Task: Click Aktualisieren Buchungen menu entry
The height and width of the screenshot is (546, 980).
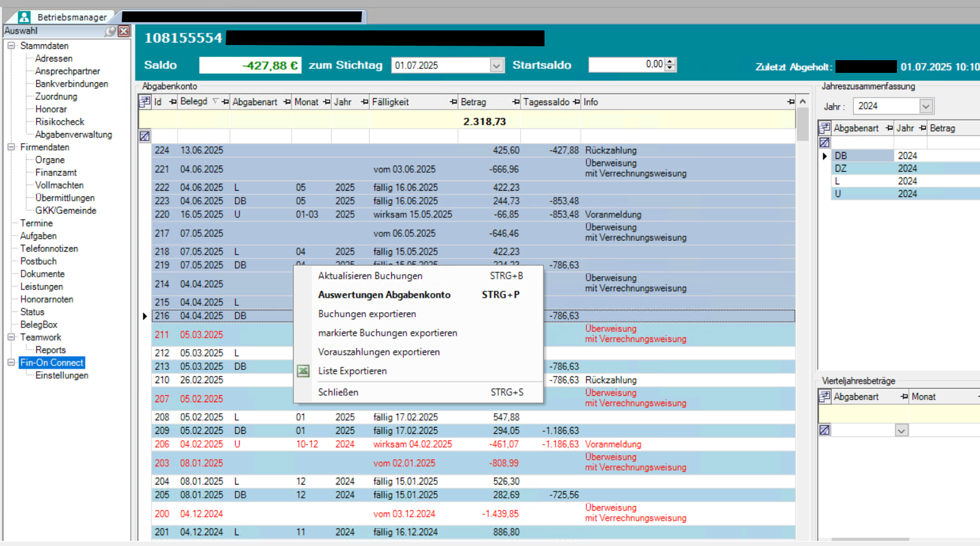Action: point(370,276)
